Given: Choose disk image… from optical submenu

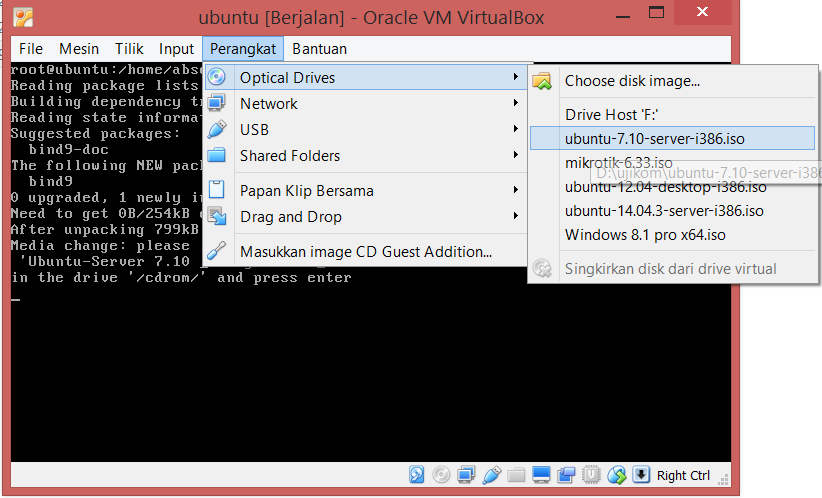Looking at the screenshot, I should pyautogui.click(x=673, y=81).
